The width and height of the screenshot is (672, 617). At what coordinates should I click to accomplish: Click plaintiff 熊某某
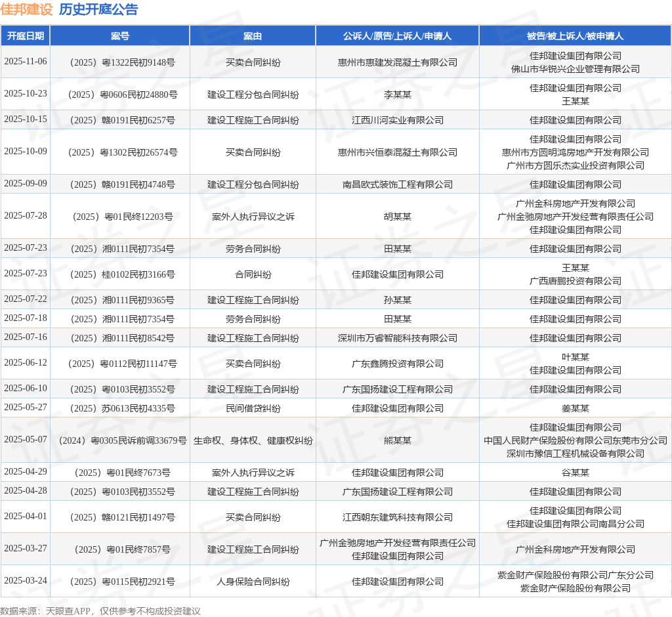click(x=397, y=440)
